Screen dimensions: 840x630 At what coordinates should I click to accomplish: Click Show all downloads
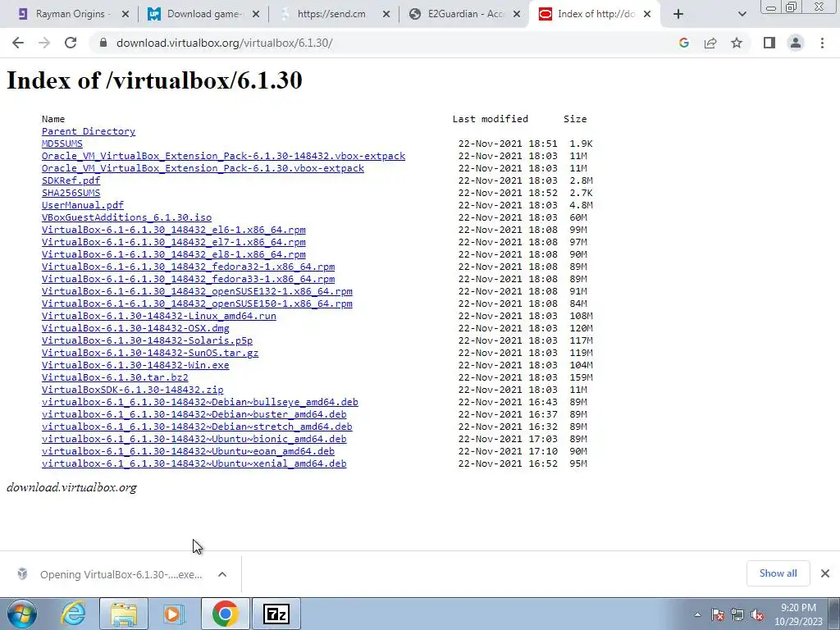coord(778,573)
